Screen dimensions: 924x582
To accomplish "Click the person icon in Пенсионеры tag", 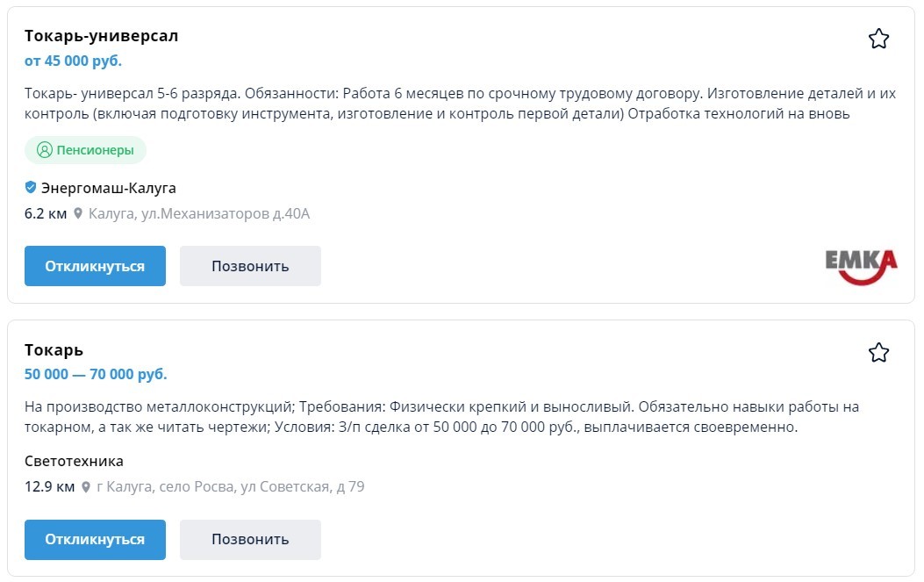I will click(44, 150).
